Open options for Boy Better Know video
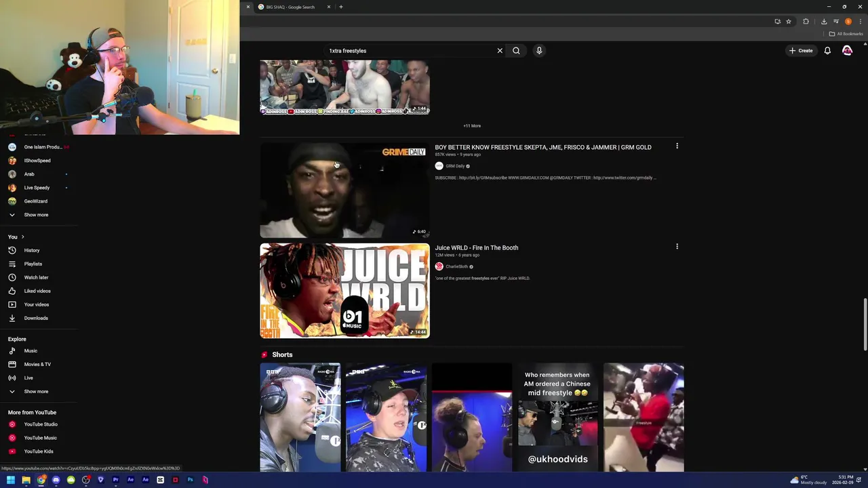 [x=677, y=146]
